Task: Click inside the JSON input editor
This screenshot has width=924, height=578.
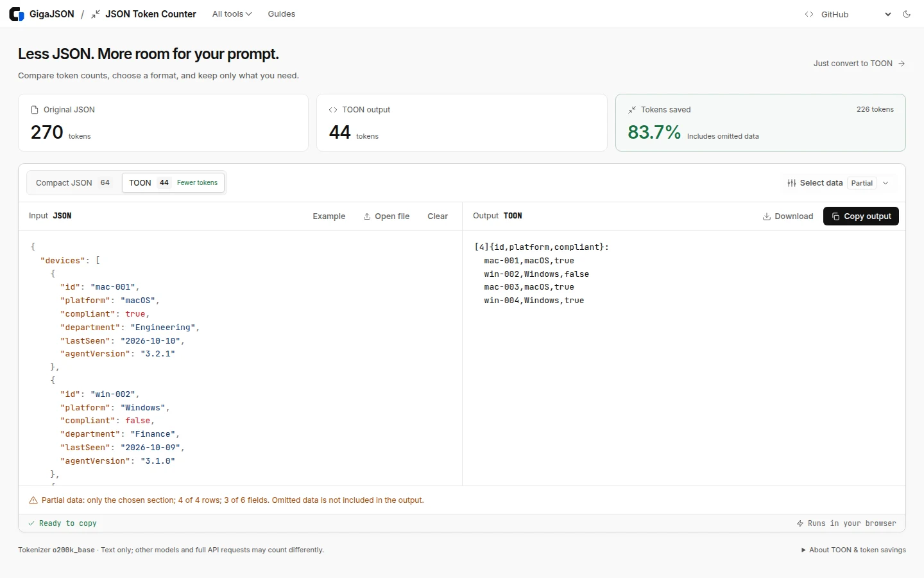Action: pos(240,358)
